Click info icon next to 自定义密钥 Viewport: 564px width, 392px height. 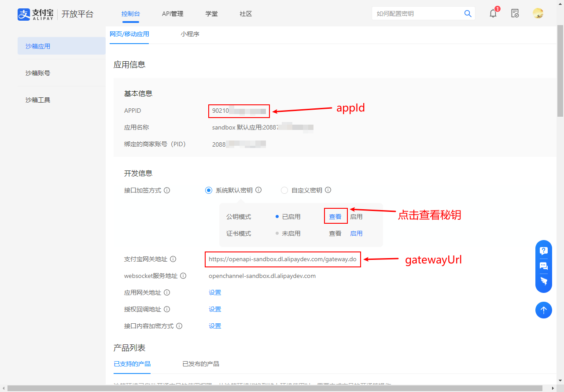point(328,190)
